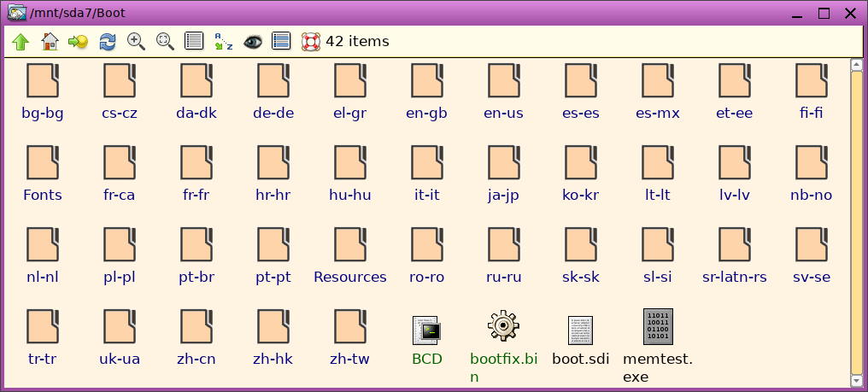Image resolution: width=868 pixels, height=392 pixels.
Task: Toggle hidden files with the eye icon
Action: 252,42
